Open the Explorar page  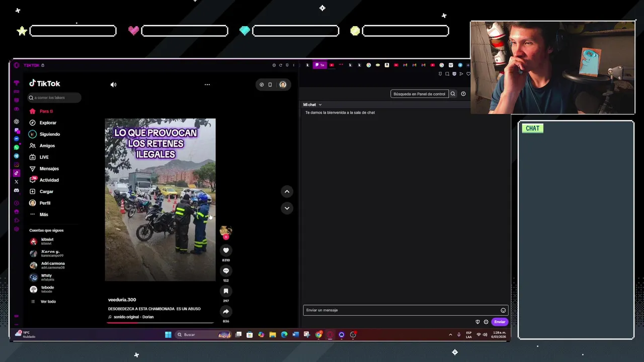[x=43, y=123]
